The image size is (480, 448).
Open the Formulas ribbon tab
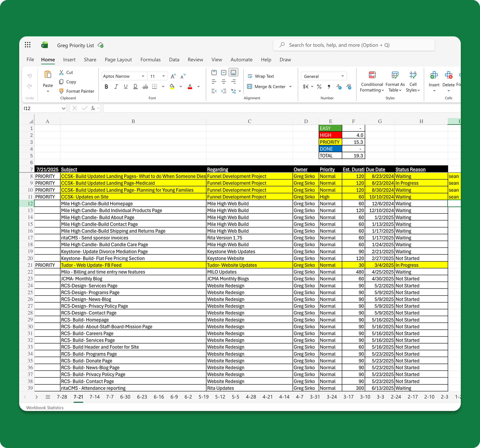tap(150, 60)
